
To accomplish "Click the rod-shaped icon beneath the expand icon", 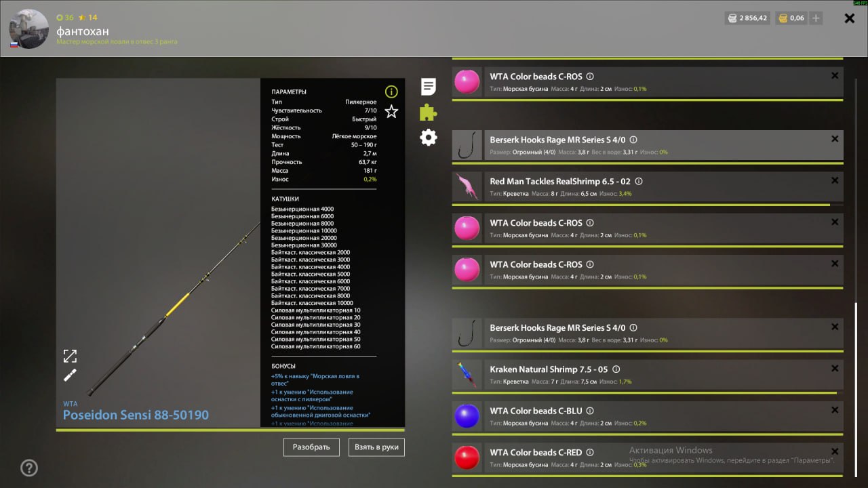I will [70, 375].
